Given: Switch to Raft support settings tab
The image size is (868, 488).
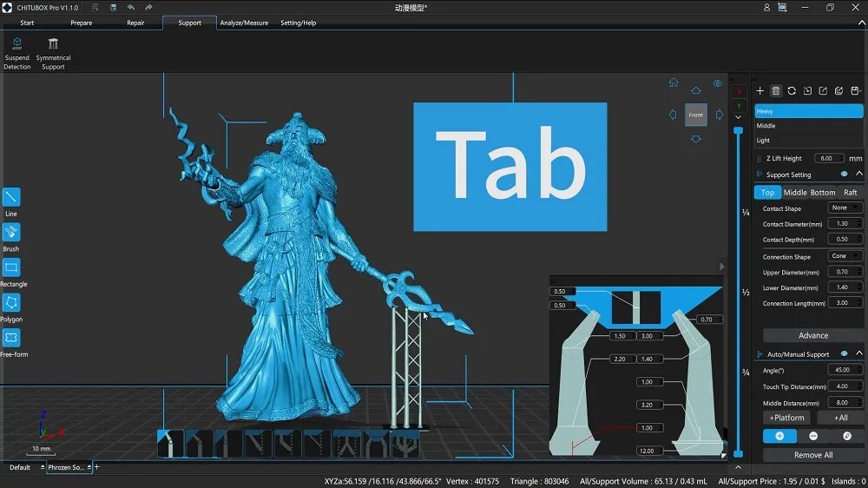Looking at the screenshot, I should tap(851, 192).
